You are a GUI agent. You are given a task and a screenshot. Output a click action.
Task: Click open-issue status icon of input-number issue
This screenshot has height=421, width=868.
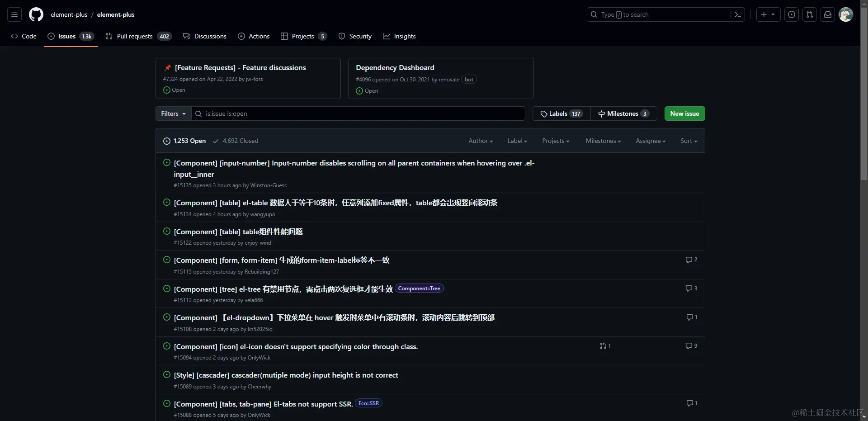tap(167, 162)
